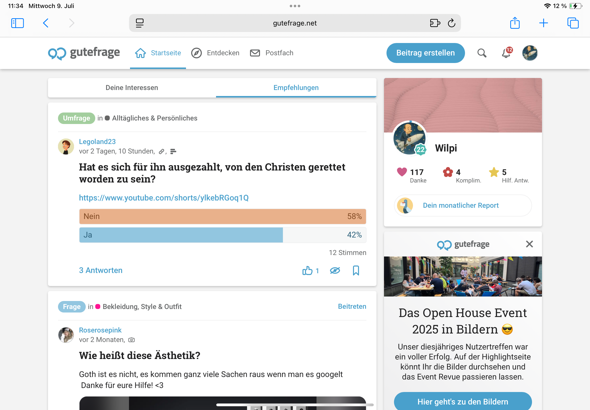The image size is (590, 410).
Task: Open the profile avatar menu in header
Action: click(530, 53)
